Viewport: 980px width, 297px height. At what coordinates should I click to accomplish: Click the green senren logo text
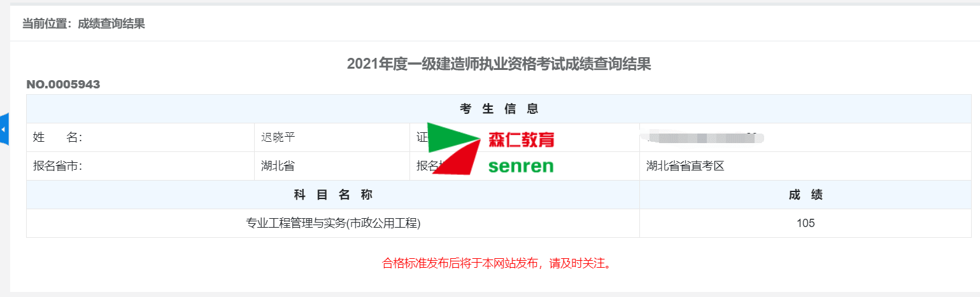pyautogui.click(x=521, y=167)
